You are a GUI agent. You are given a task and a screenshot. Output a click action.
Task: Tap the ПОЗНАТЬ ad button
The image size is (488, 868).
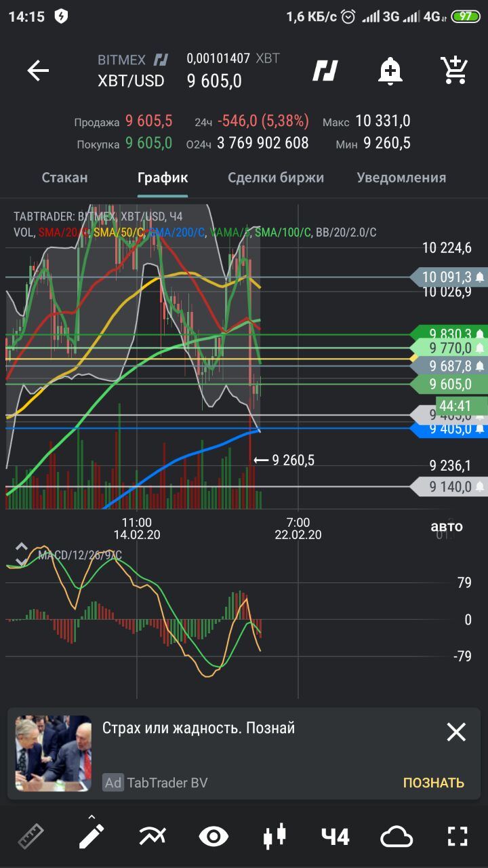point(434,783)
